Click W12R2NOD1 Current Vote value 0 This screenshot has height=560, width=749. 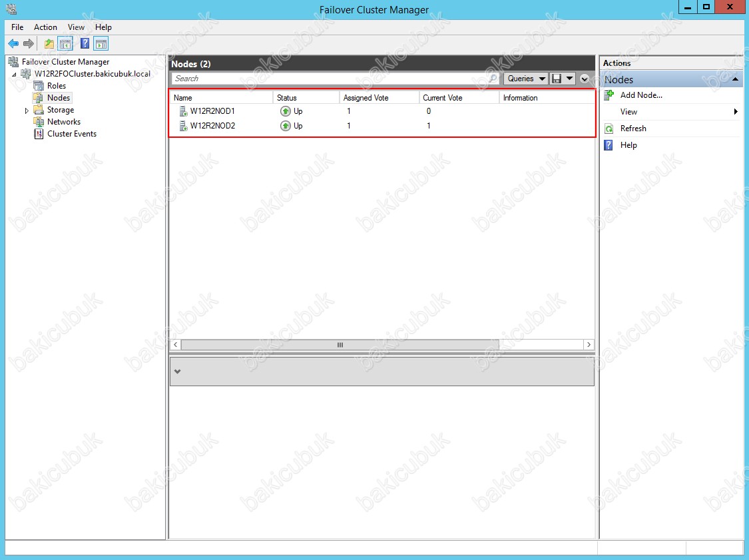tap(429, 111)
